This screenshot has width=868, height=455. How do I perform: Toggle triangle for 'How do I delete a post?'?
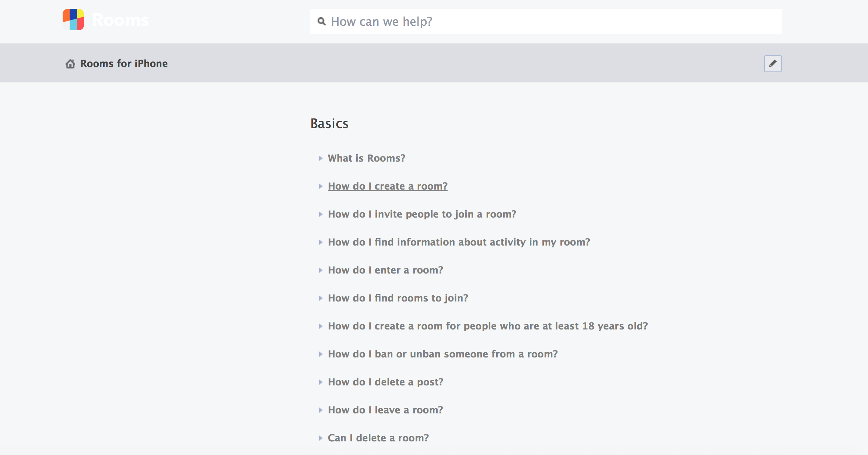(321, 382)
